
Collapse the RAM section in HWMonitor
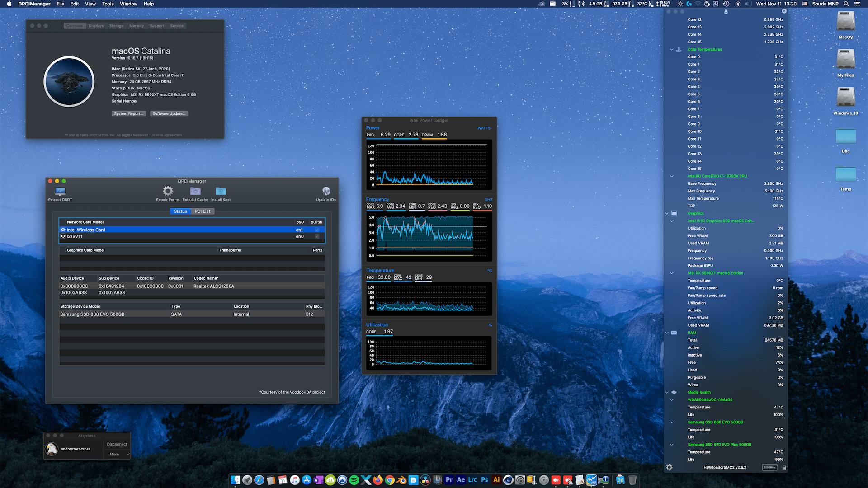tap(667, 333)
